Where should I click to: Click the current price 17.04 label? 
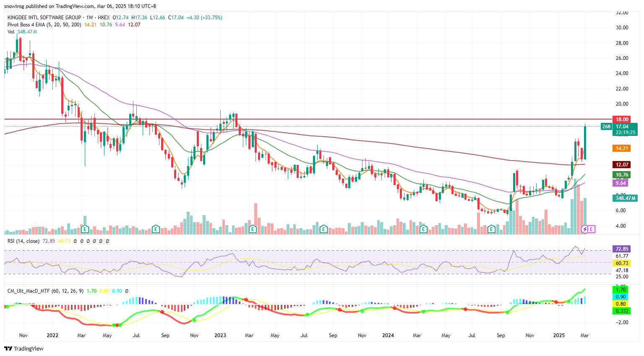click(625, 127)
